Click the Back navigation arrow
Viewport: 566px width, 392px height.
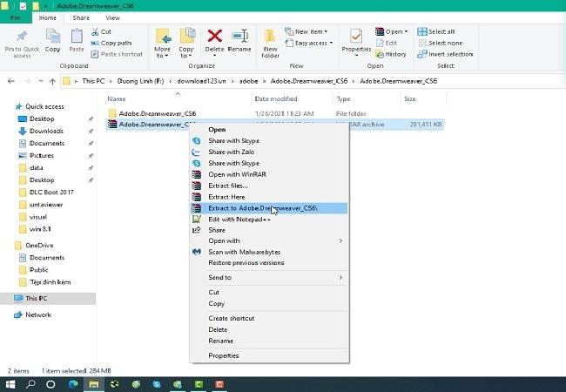coord(11,81)
